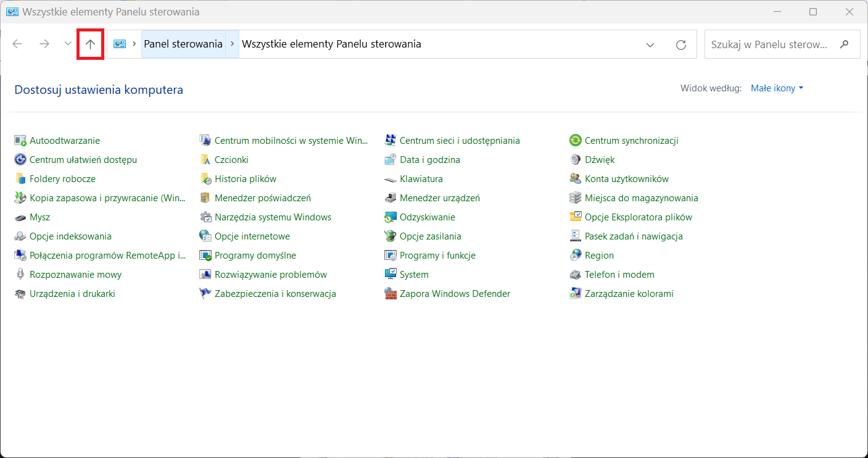Open Rozwiązywanie problemów link
868x458 pixels.
tap(271, 275)
